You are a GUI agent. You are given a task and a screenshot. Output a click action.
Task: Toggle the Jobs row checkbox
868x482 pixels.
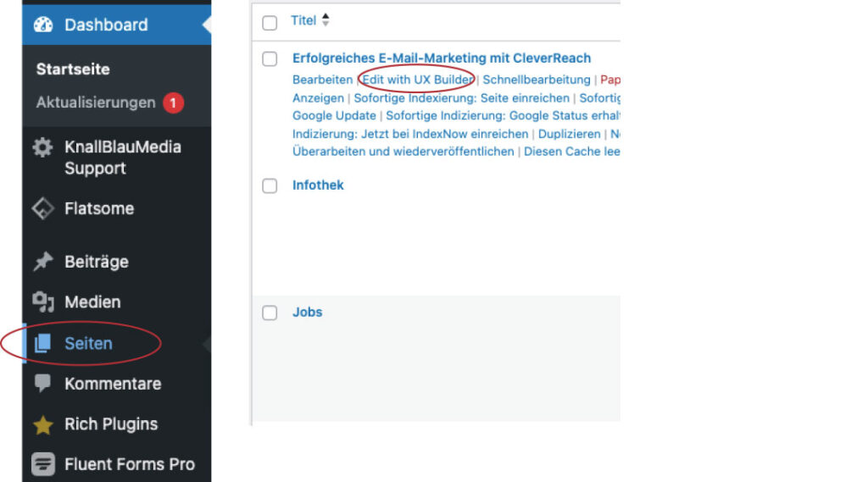click(270, 313)
